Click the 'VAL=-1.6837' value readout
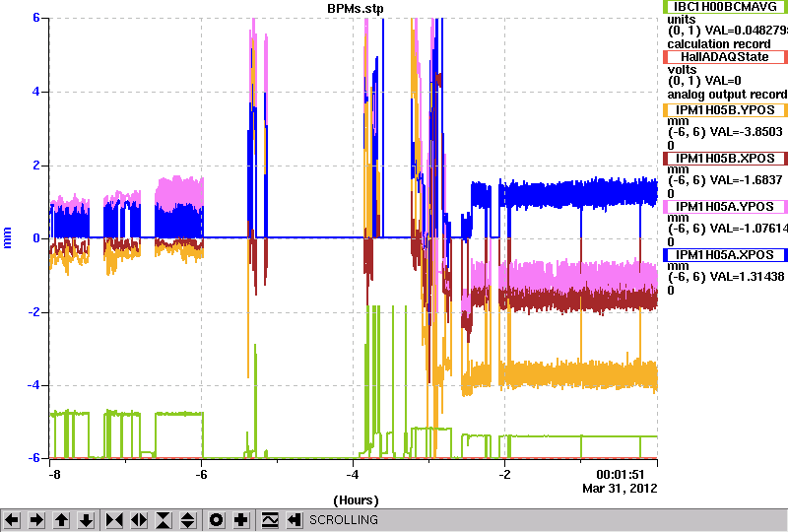Screen dimensions: 788x532 744,180
